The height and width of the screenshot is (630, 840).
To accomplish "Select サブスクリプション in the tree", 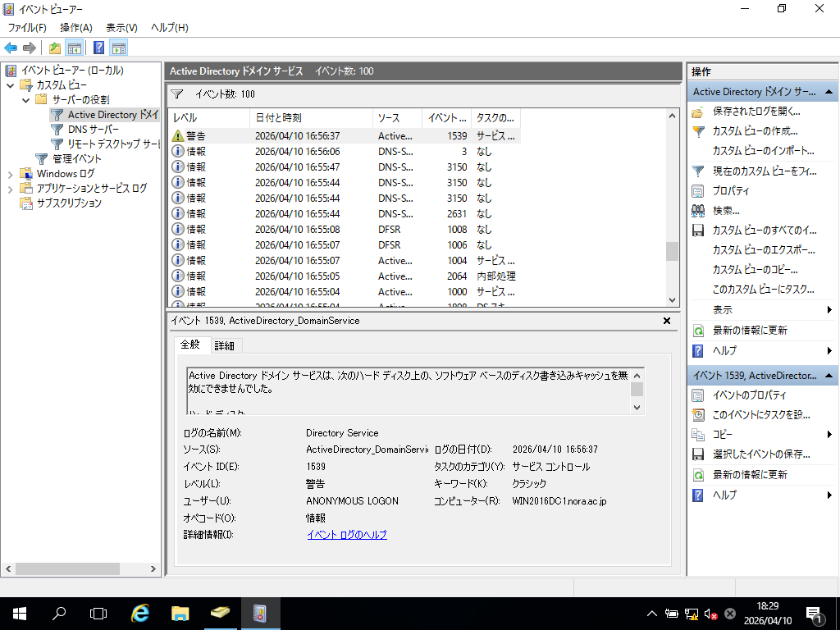I will [x=69, y=203].
